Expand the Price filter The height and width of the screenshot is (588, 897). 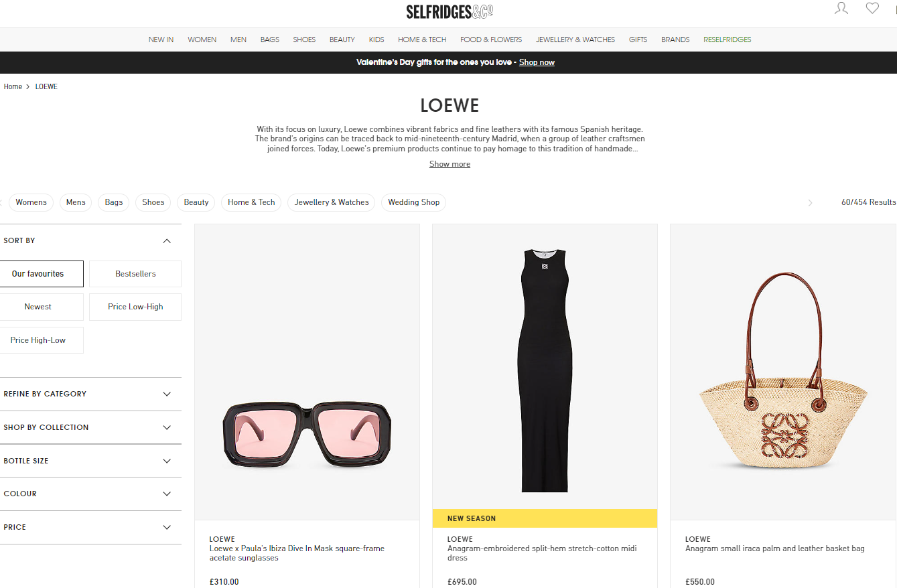[90, 527]
